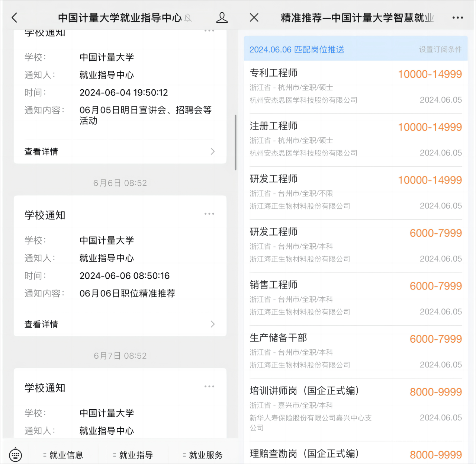Click timestamp 6月7日 08:52
This screenshot has width=476, height=464.
[x=120, y=356]
